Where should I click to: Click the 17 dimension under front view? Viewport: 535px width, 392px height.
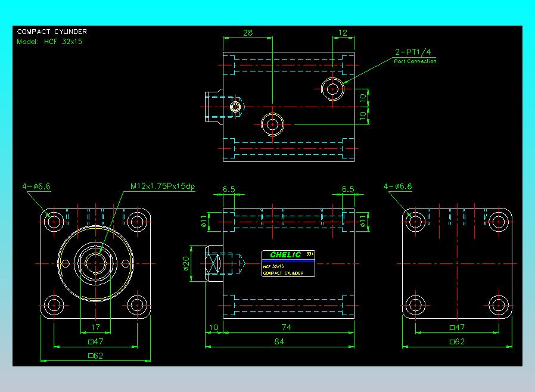95,327
